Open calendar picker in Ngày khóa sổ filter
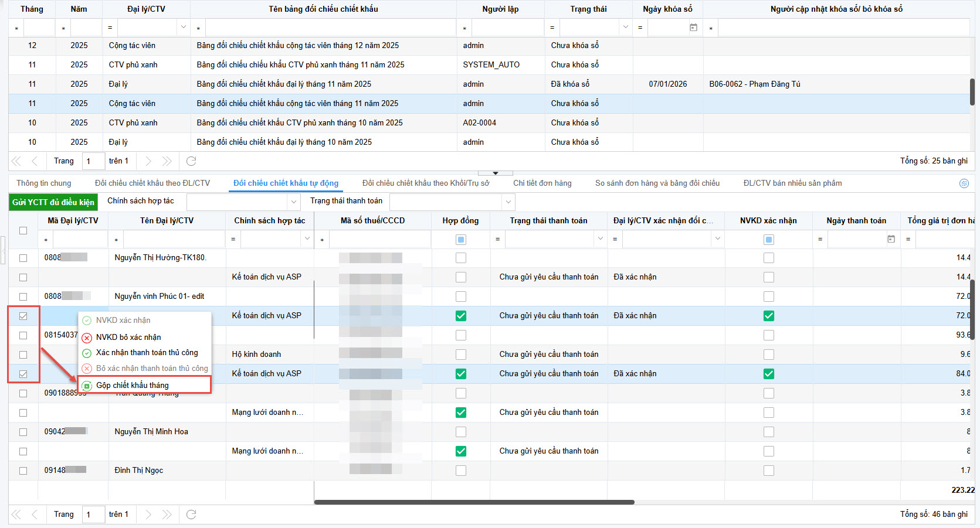This screenshot has height=528, width=980. coord(693,28)
